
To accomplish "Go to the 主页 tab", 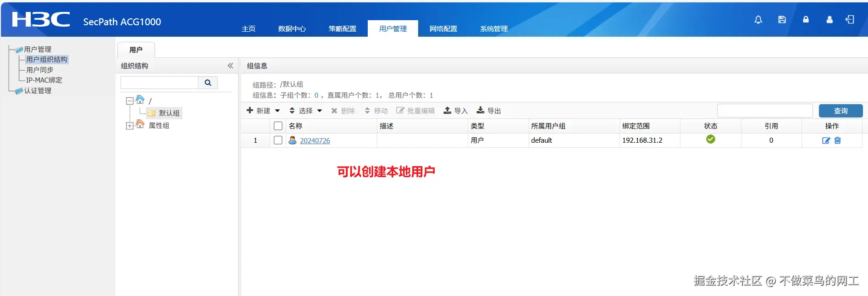I will (x=249, y=28).
